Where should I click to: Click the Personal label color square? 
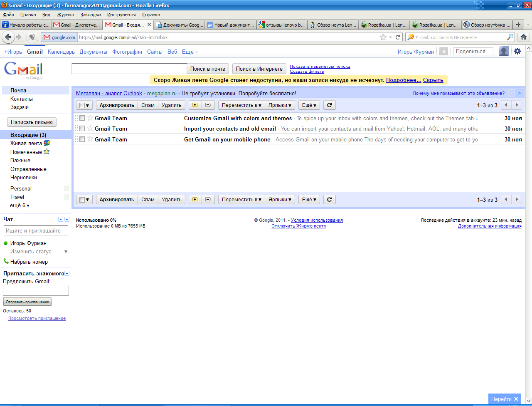tap(66, 188)
